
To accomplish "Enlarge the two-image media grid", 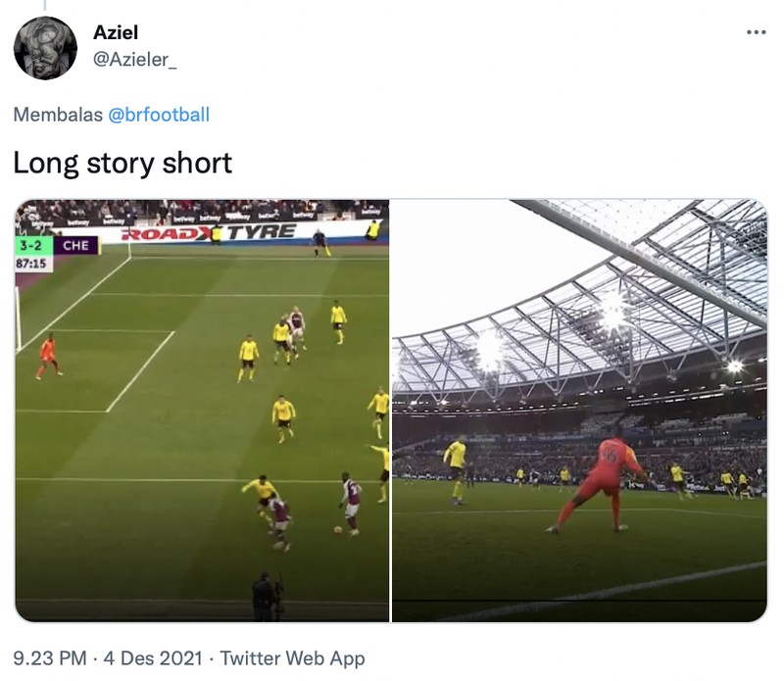I will click(392, 409).
